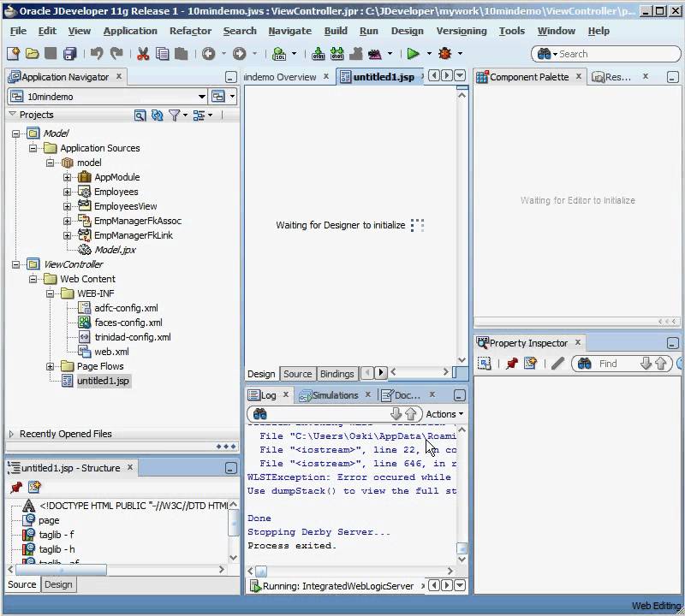Click the Structure panel horizontal scrollbar

coord(61,570)
